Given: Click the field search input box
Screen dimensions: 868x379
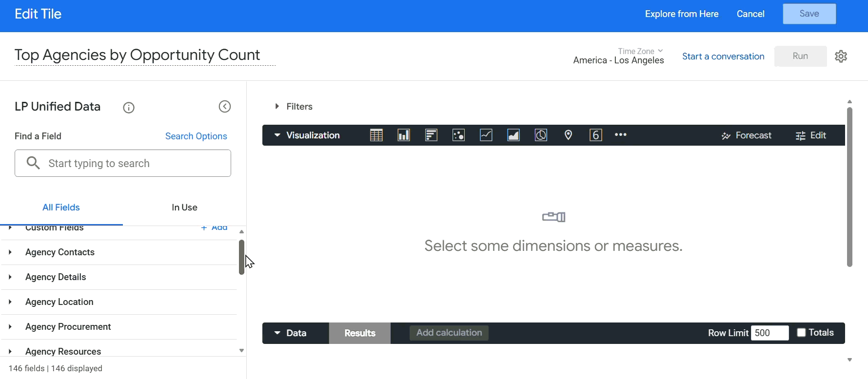Looking at the screenshot, I should [123, 163].
